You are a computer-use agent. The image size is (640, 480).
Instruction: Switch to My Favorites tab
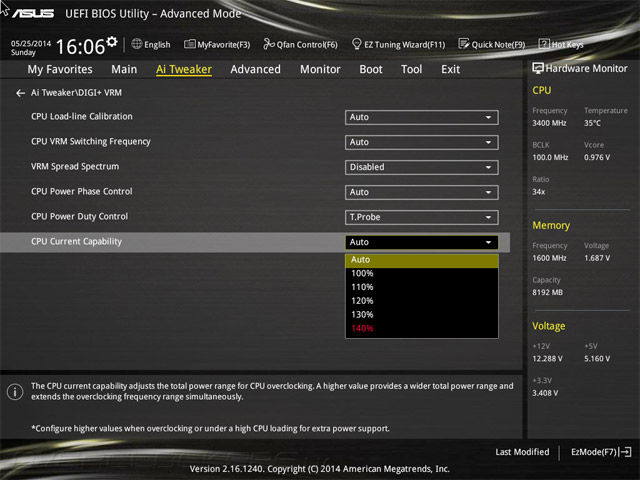pos(60,69)
